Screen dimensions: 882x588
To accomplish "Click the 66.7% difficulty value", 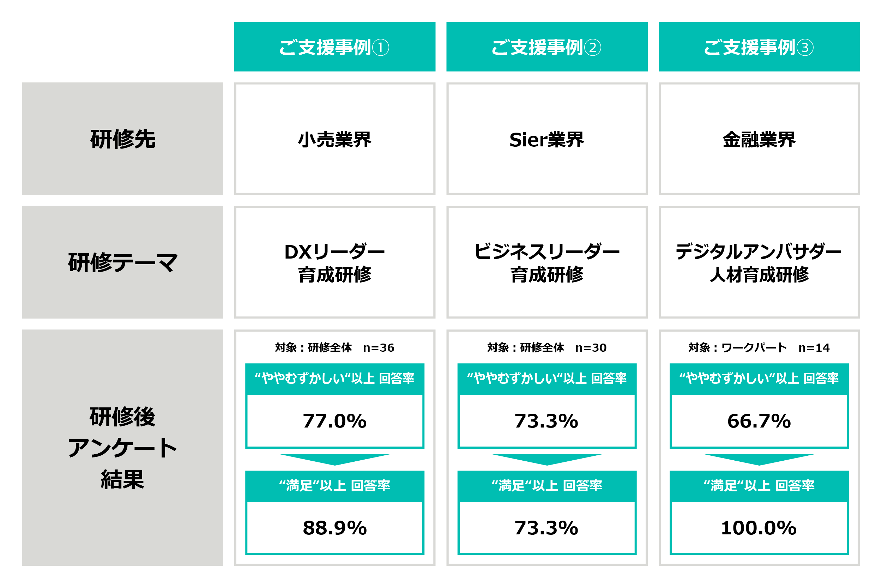I will click(x=759, y=421).
